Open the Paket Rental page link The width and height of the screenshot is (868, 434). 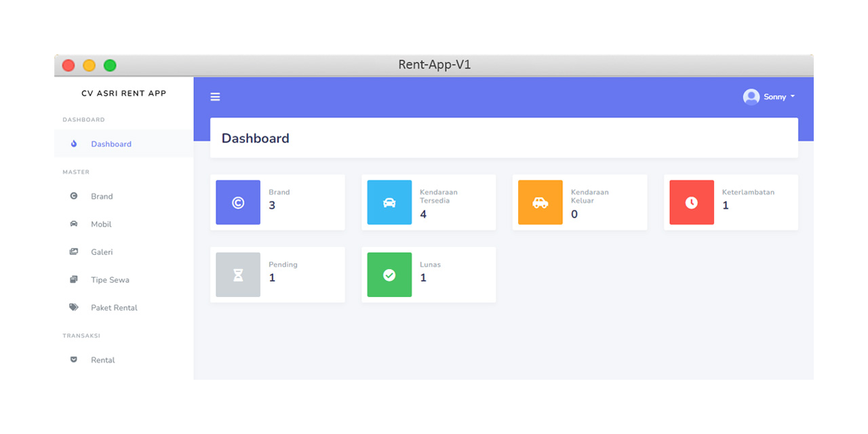tap(114, 307)
